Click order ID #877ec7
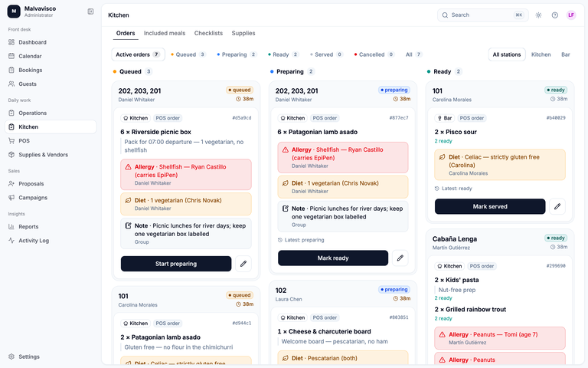Screen dimensions: 588x368 (x=399, y=118)
